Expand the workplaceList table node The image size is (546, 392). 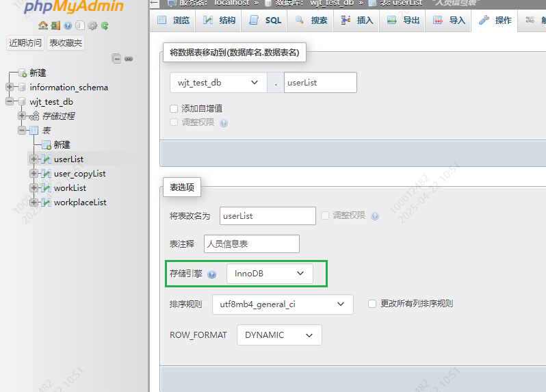coord(34,202)
